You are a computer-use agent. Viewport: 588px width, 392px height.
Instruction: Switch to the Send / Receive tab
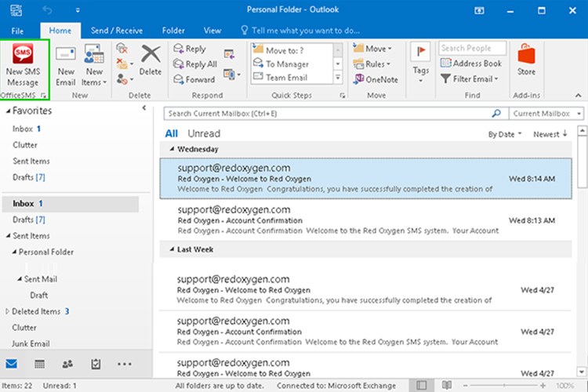point(117,31)
